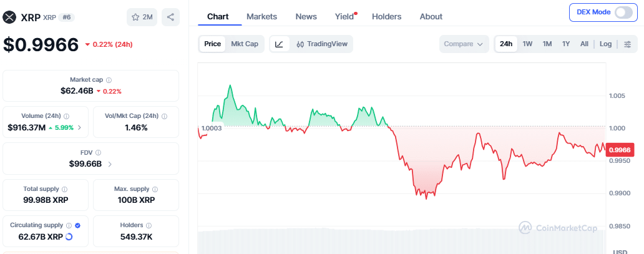The height and width of the screenshot is (254, 644).
Task: Toggle Log scale on chart
Action: (x=605, y=44)
